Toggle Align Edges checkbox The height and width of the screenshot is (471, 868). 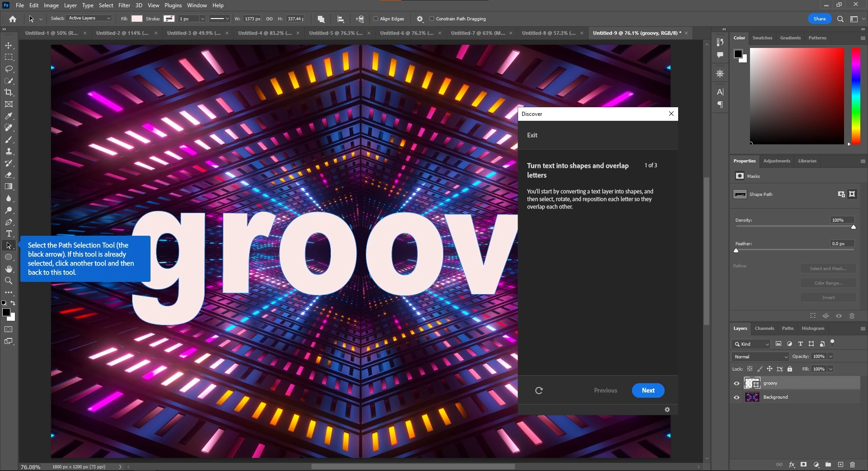click(376, 19)
